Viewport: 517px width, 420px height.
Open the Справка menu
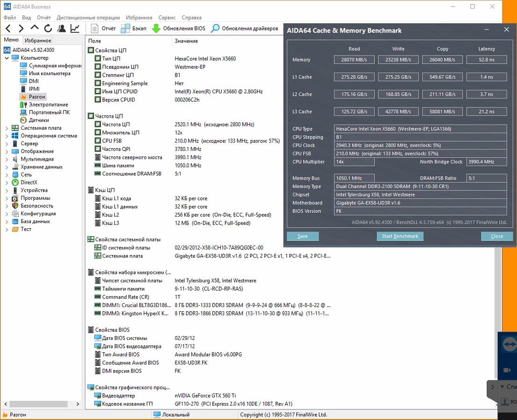(x=192, y=17)
